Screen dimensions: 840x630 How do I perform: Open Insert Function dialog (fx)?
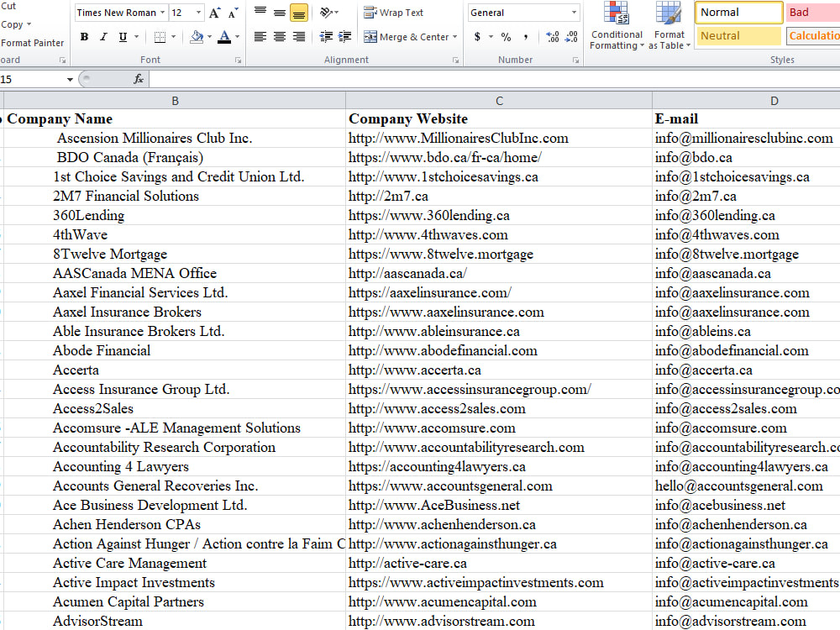139,79
